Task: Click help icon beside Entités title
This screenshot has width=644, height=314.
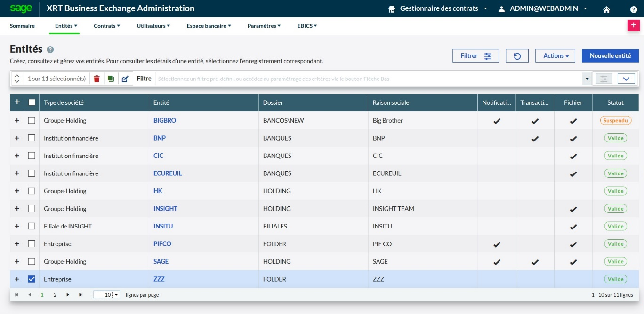Action: [50, 49]
